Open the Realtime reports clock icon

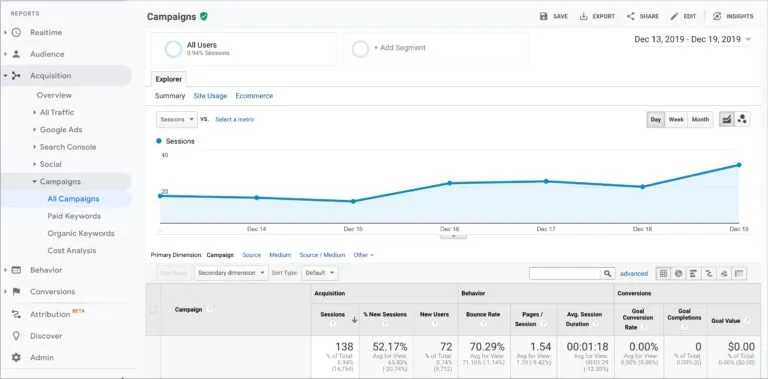pyautogui.click(x=16, y=32)
